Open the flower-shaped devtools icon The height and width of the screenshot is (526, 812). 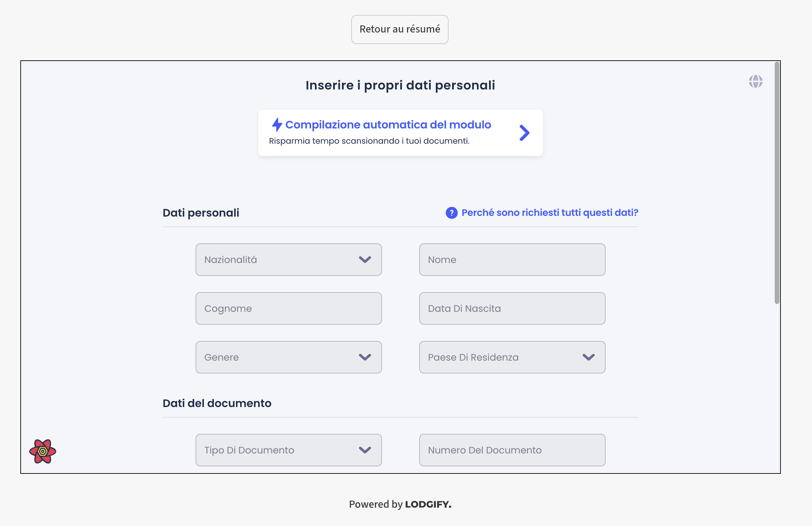tap(43, 451)
